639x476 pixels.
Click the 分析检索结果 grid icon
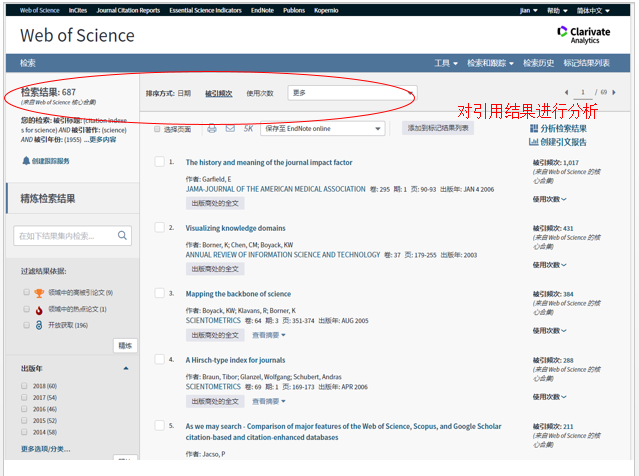[x=534, y=128]
